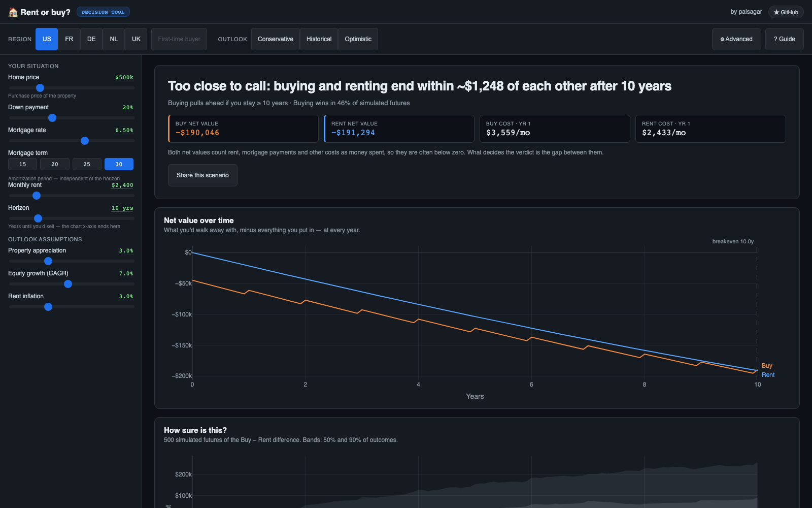Adjust the Mortgage rate slider

click(x=72, y=141)
